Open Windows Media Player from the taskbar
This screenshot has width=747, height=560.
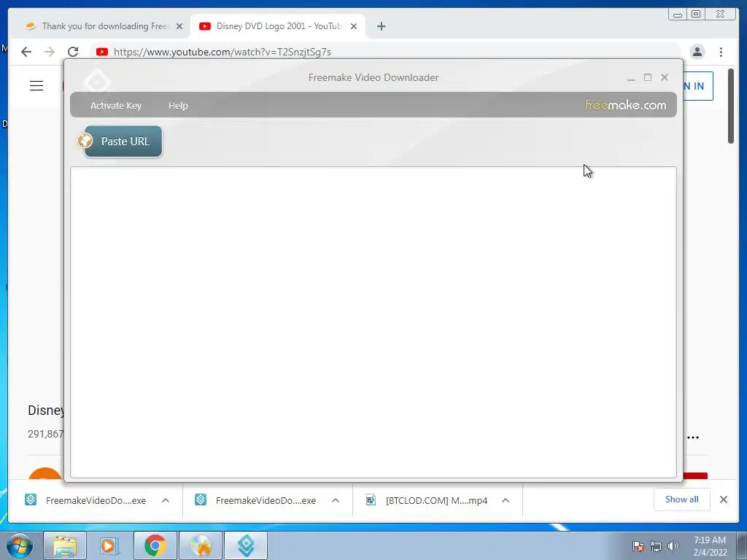tap(109, 545)
